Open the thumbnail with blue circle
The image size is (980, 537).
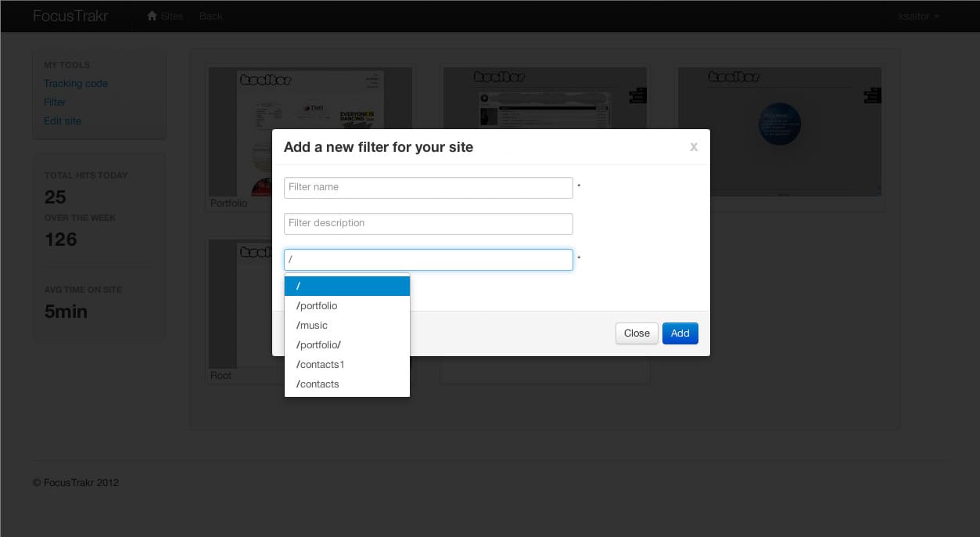780,132
